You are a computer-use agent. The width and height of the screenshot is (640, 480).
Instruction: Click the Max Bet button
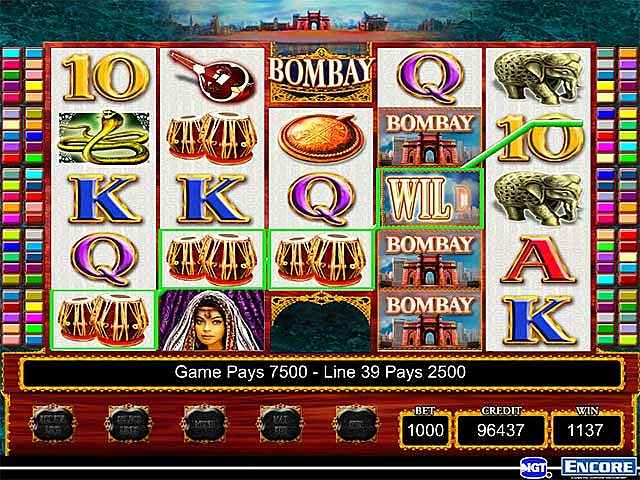tap(280, 424)
